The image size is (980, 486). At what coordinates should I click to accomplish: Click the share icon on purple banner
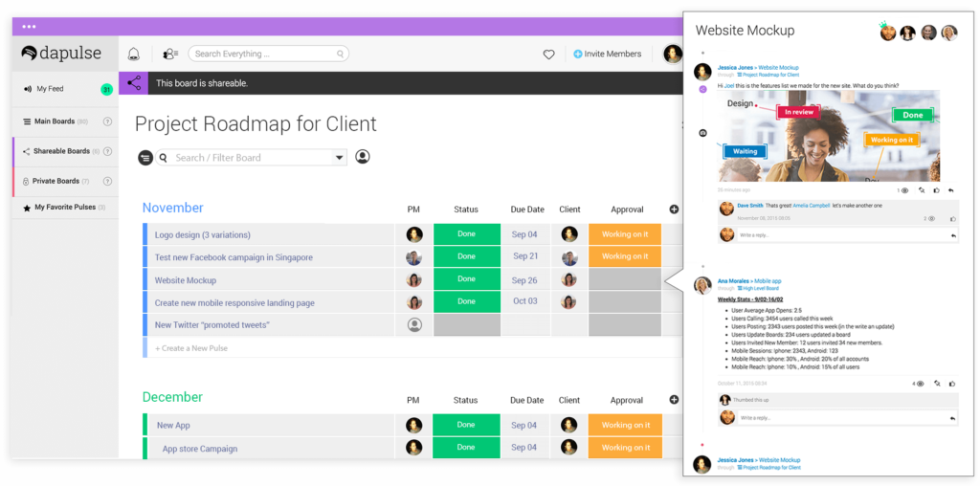coord(134,83)
